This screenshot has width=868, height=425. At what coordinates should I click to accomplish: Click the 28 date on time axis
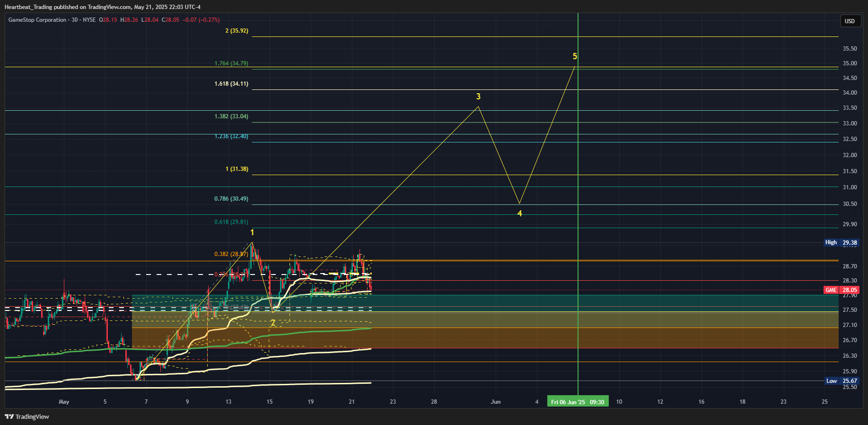point(434,402)
